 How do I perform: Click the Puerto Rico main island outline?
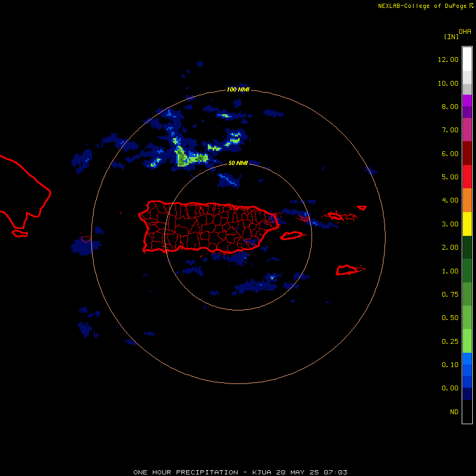[x=208, y=227]
